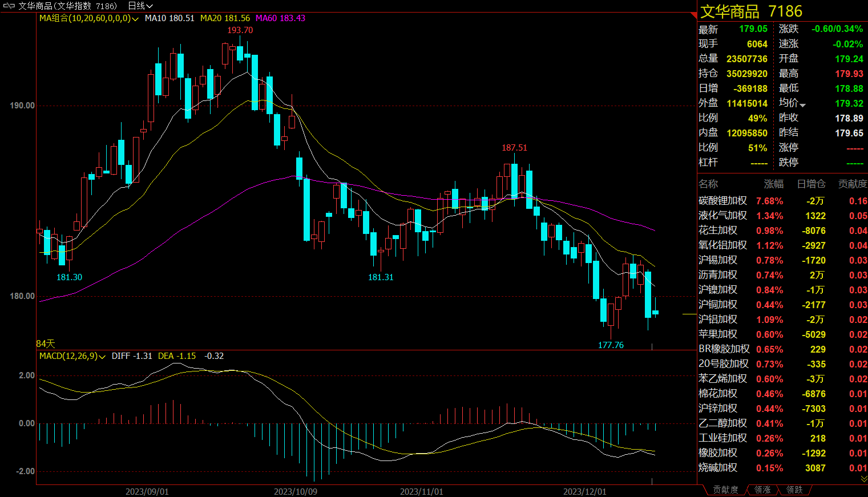Sort the list by the 涨幅 column header
This screenshot has width=868, height=497.
pos(774,184)
